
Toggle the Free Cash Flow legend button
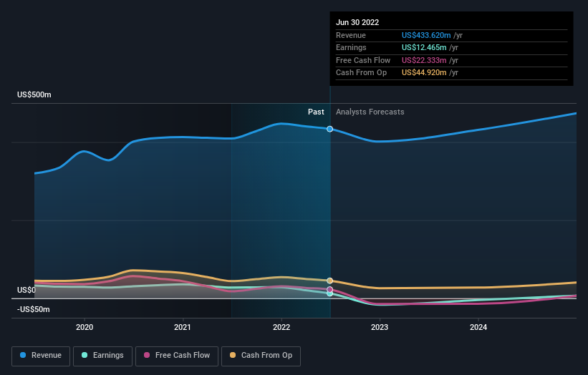[177, 356]
